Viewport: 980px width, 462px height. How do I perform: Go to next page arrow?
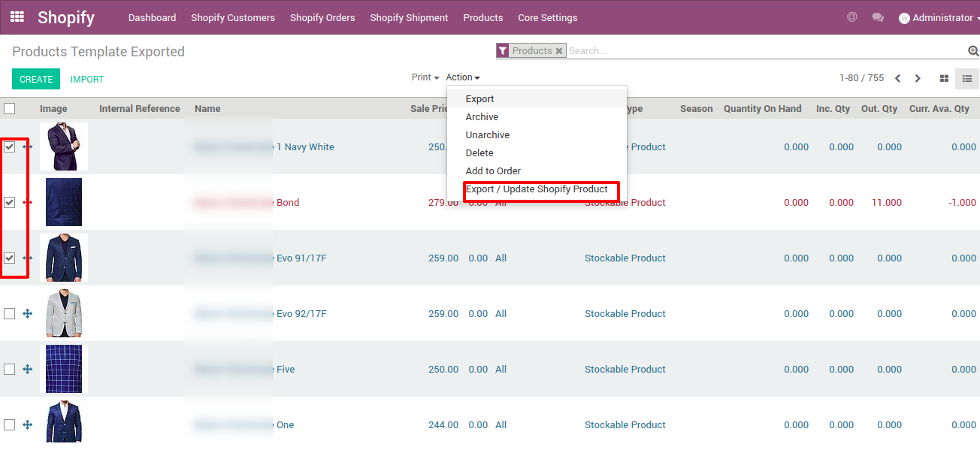pyautogui.click(x=918, y=78)
